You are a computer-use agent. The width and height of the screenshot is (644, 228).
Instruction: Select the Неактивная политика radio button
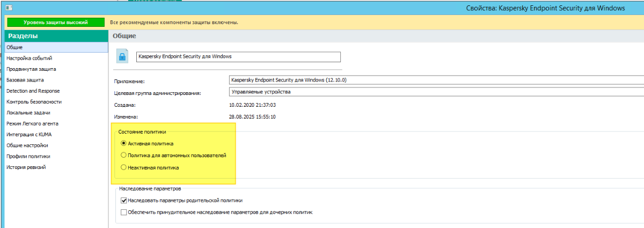click(x=123, y=167)
